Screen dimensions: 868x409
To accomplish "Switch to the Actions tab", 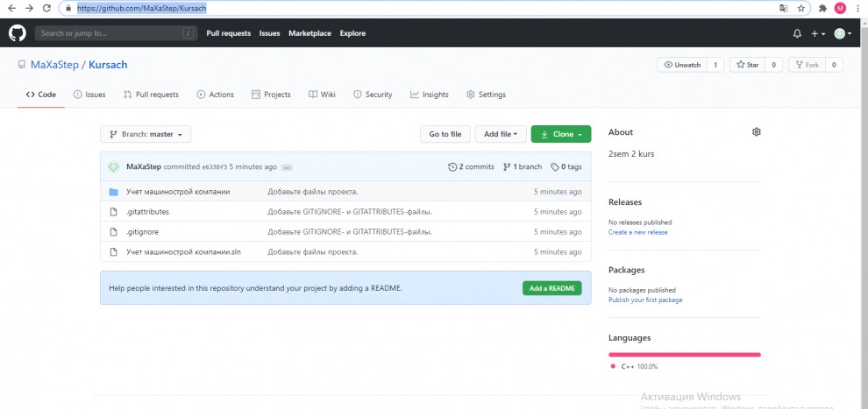I will [216, 95].
